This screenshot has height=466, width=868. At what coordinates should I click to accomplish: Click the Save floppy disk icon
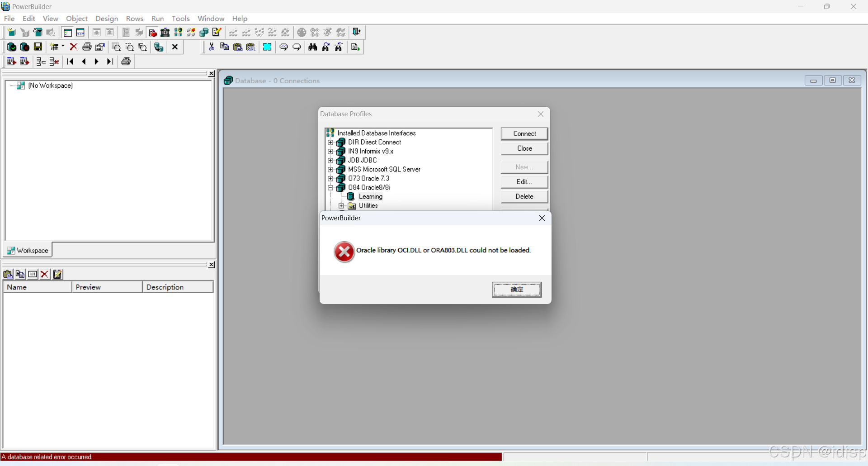[38, 47]
